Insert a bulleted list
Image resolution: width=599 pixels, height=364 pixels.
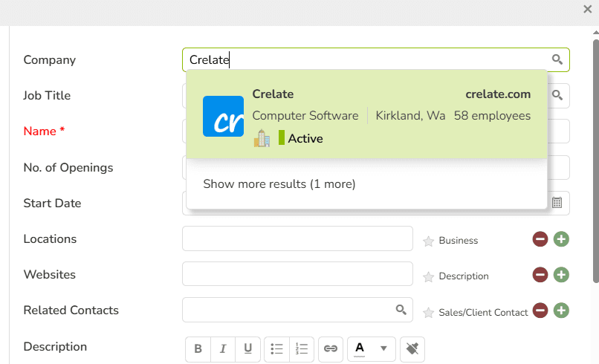tap(276, 348)
